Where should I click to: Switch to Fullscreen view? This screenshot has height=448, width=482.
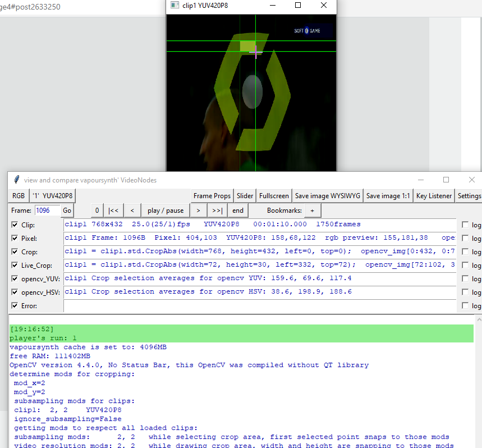273,196
